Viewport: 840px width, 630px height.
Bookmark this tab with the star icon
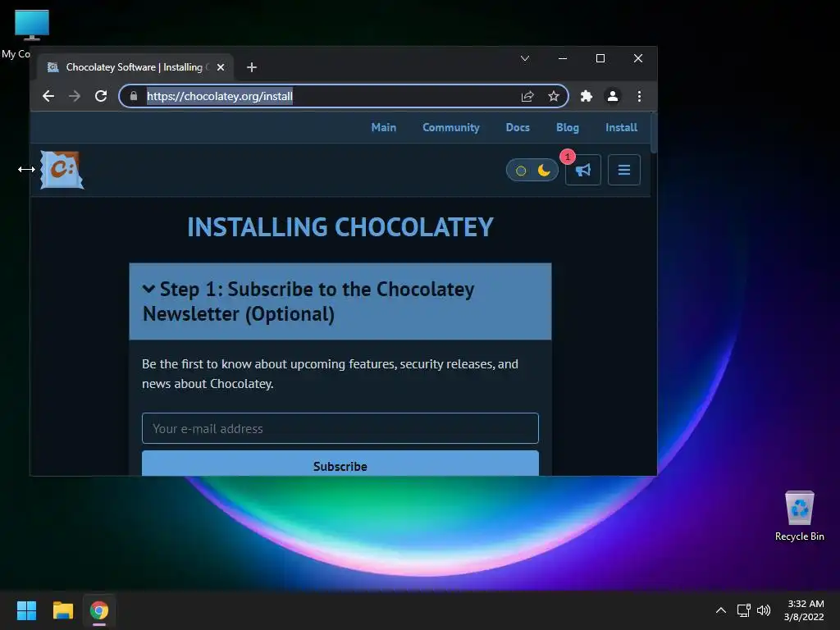(554, 96)
